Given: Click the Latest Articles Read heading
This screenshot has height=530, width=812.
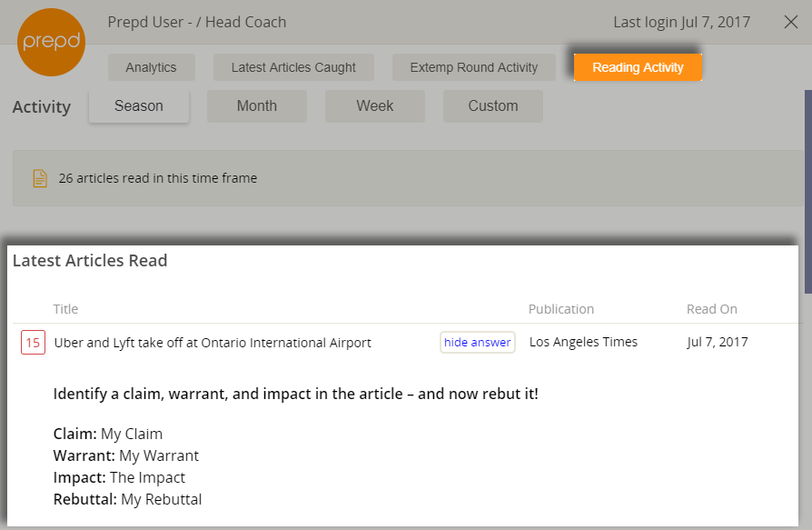Looking at the screenshot, I should coord(90,261).
